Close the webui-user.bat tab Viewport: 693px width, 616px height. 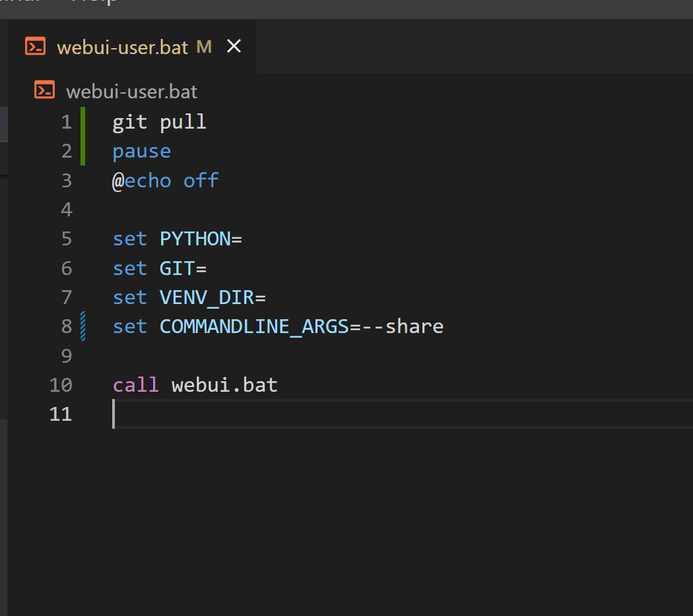(x=234, y=46)
